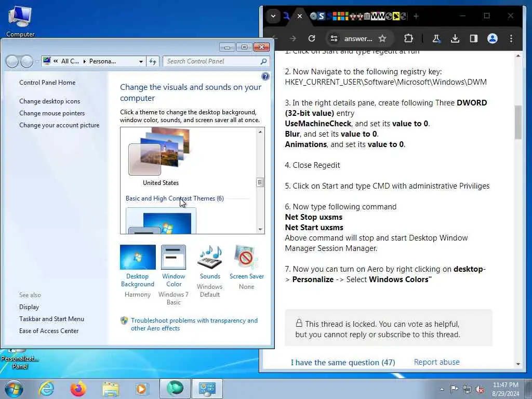Screen dimensions: 532x399
Task: Open Chrome Labs flask icon
Action: click(x=436, y=38)
